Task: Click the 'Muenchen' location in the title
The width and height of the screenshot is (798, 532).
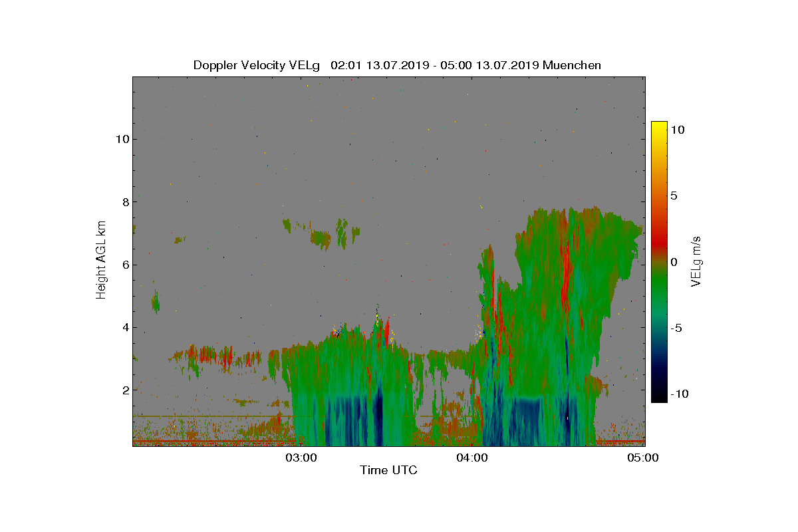Action: 572,65
